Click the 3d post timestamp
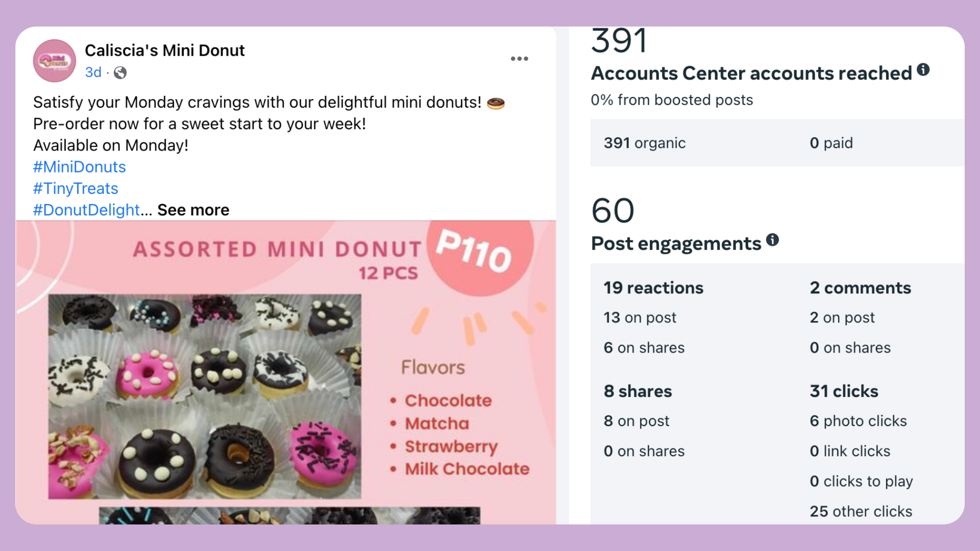Screen dimensions: 980x551 93,72
